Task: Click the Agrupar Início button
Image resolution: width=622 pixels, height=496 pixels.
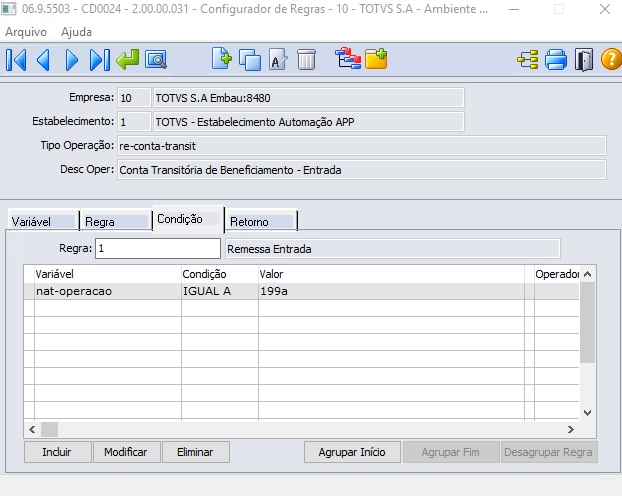Action: (352, 452)
